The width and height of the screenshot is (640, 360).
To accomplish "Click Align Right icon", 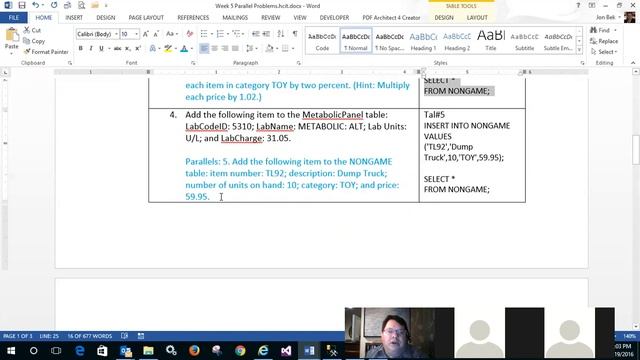I will click(224, 49).
